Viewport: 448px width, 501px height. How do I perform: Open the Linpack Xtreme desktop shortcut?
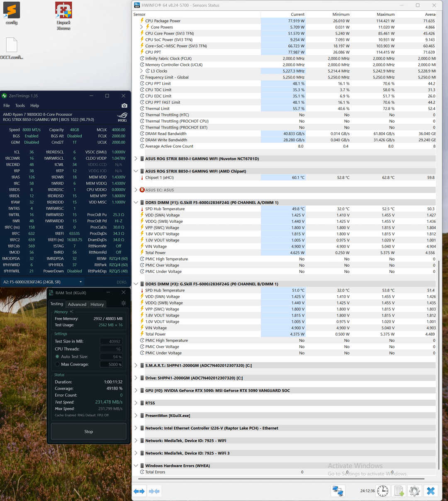63,16
